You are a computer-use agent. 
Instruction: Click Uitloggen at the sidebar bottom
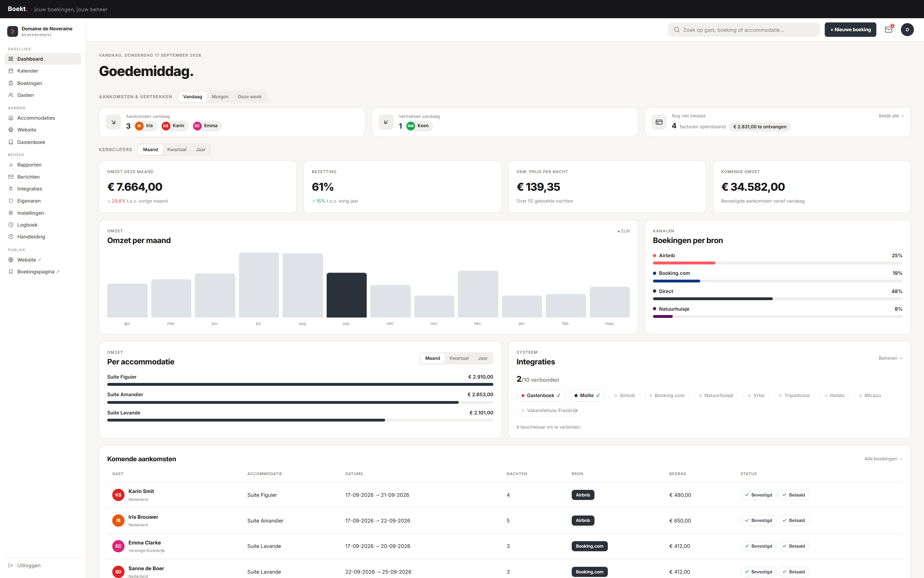click(43, 565)
